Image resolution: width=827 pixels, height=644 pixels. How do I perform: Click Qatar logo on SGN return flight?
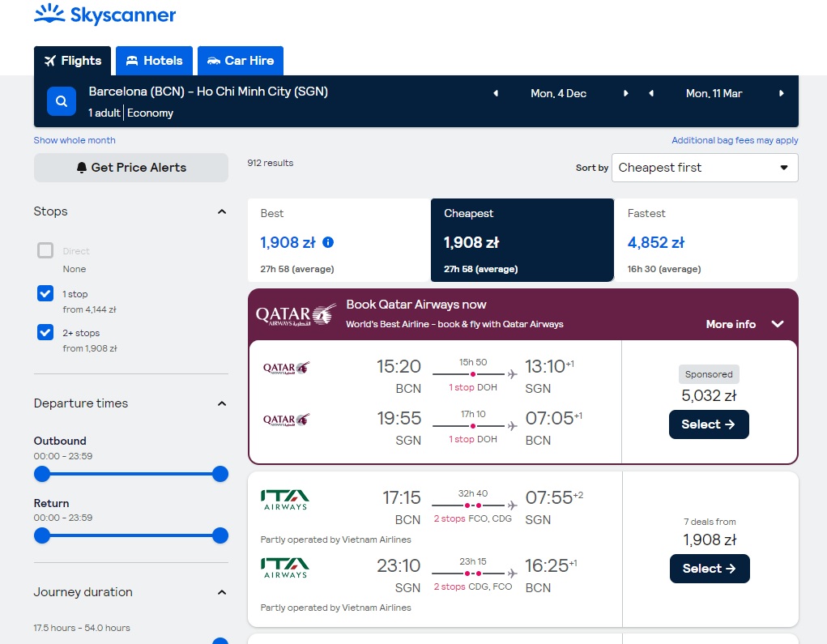[x=287, y=420]
